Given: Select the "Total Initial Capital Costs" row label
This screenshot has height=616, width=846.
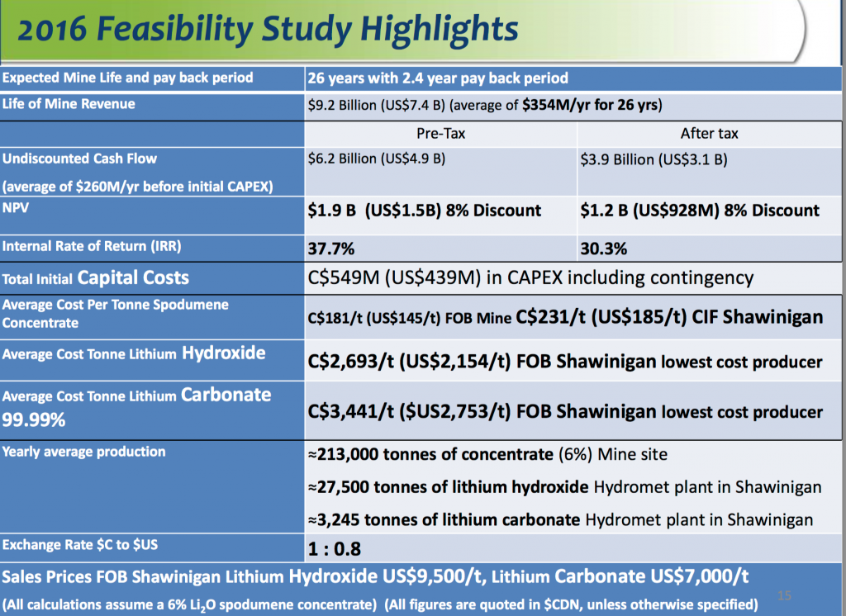Looking at the screenshot, I should (96, 278).
